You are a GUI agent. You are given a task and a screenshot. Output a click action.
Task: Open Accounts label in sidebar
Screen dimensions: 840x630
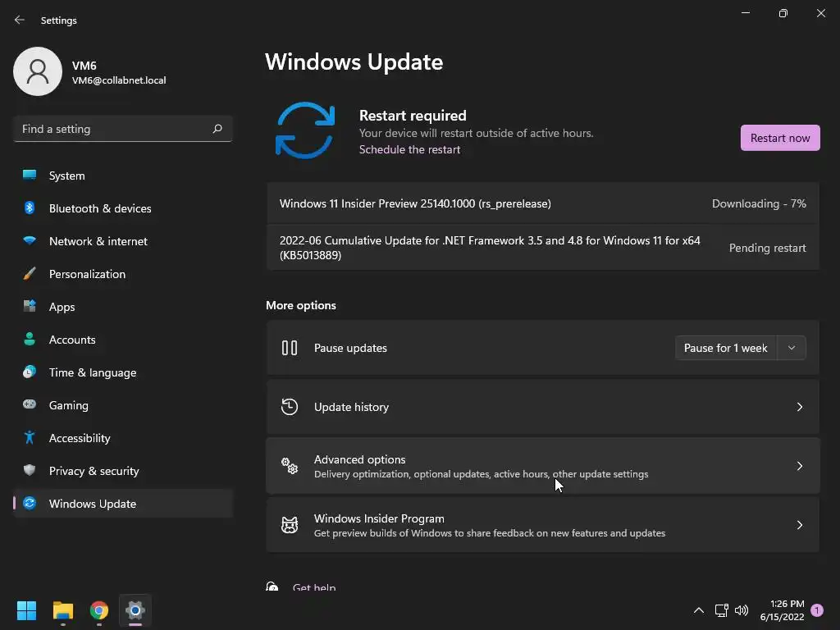[x=72, y=340]
